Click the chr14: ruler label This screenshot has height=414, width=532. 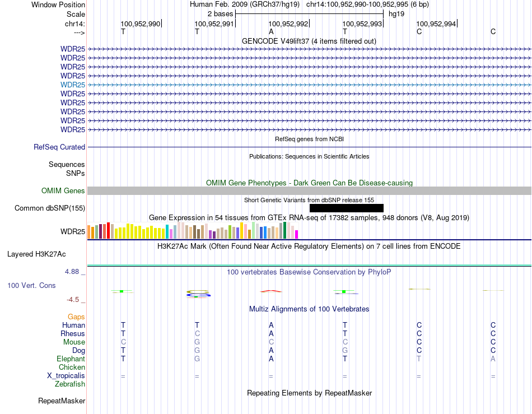pyautogui.click(x=74, y=24)
